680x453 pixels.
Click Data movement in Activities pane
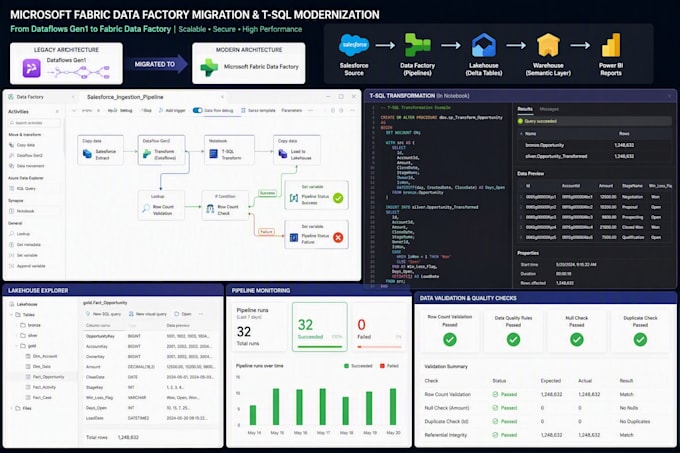(x=26, y=166)
